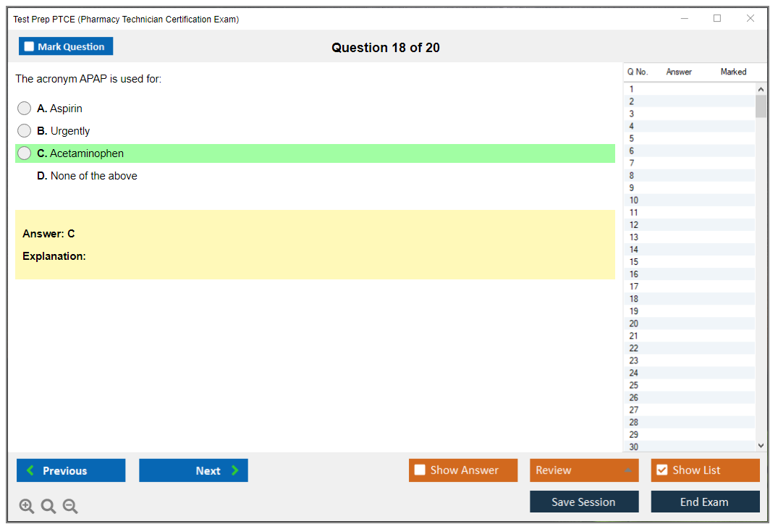Click the reset zoom magnifier icon
The image size is (778, 532).
pyautogui.click(x=48, y=507)
